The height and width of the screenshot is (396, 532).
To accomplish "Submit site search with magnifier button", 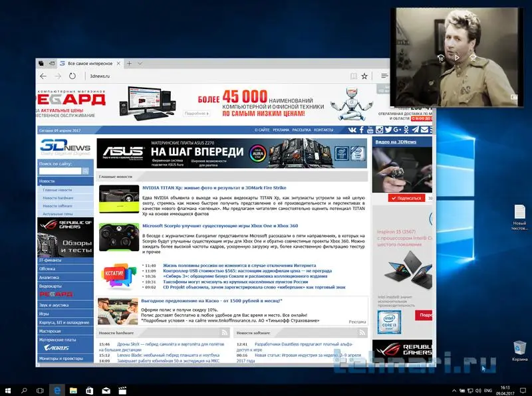I will tap(86, 171).
